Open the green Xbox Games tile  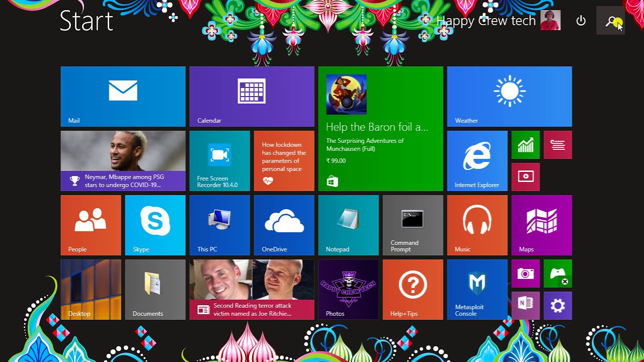coord(557,274)
